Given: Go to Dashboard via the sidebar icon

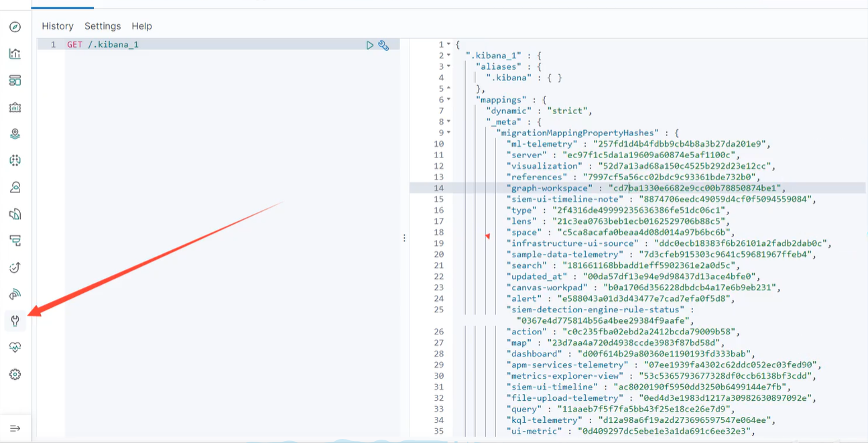Looking at the screenshot, I should click(15, 80).
